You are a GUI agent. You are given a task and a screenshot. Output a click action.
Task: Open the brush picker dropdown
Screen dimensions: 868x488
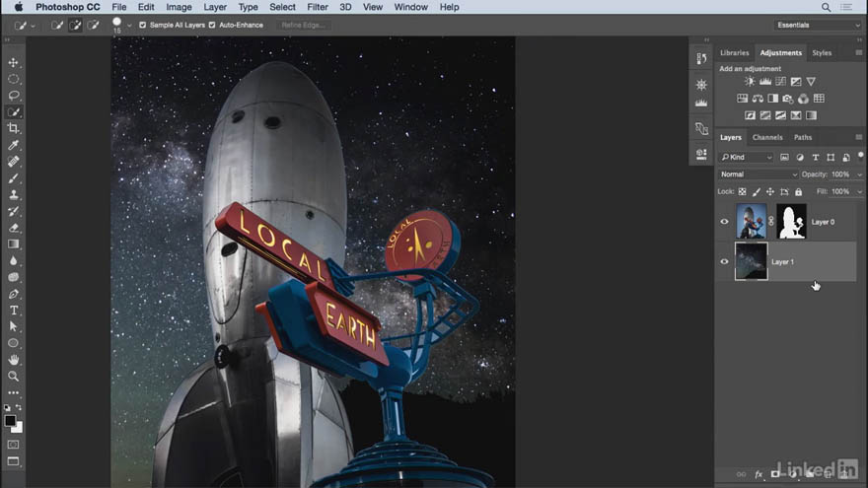[x=129, y=26]
